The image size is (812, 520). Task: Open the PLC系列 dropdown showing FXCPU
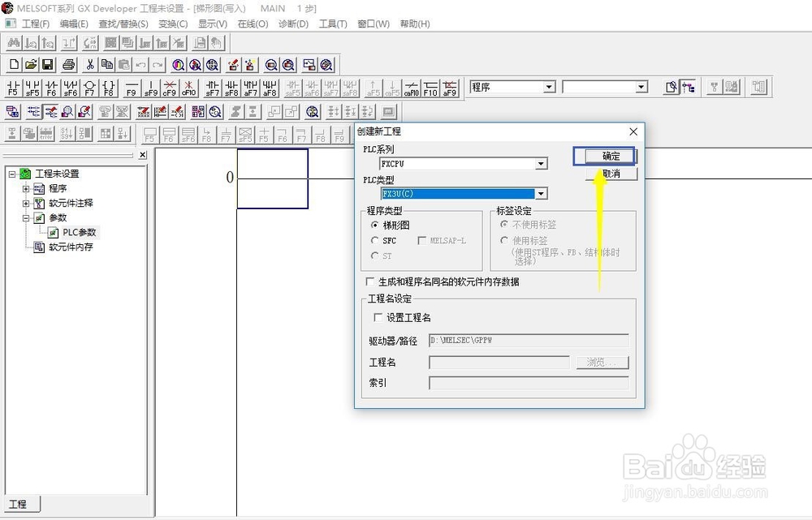coord(541,164)
